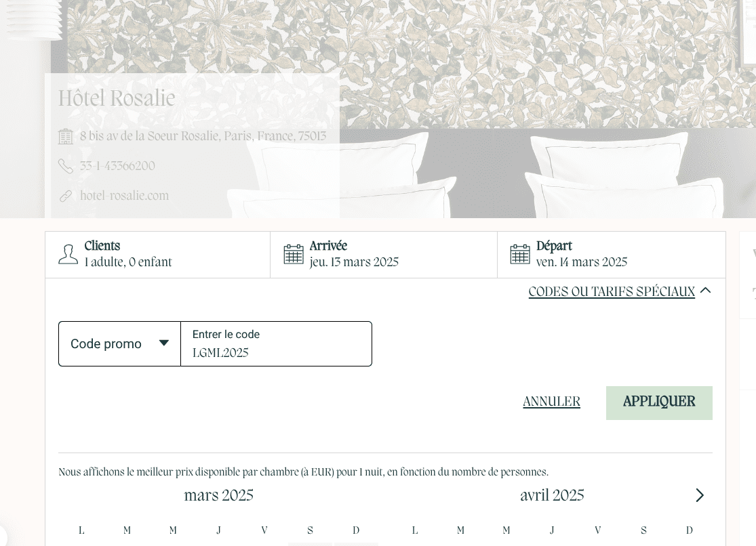The image size is (756, 546).
Task: Open the Départ date picker
Action: click(612, 255)
